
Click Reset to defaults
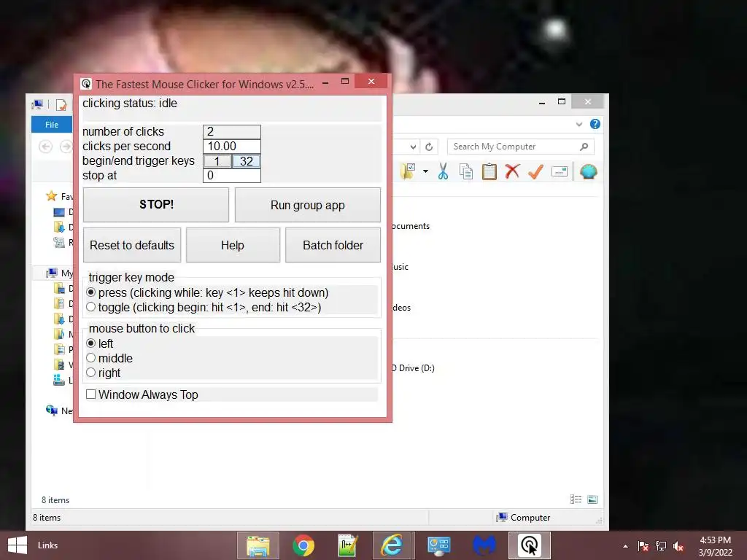[132, 245]
